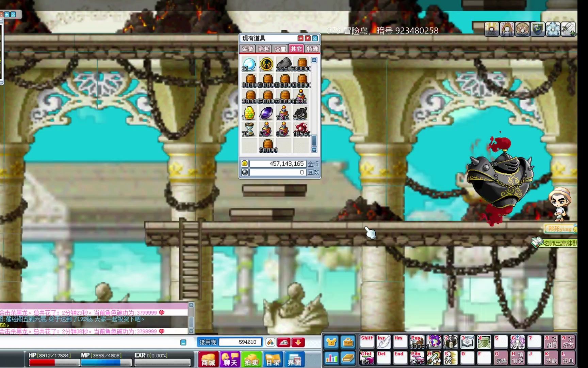Select the 其它 (Etc) inventory tab
This screenshot has width=588, height=368.
pos(296,49)
